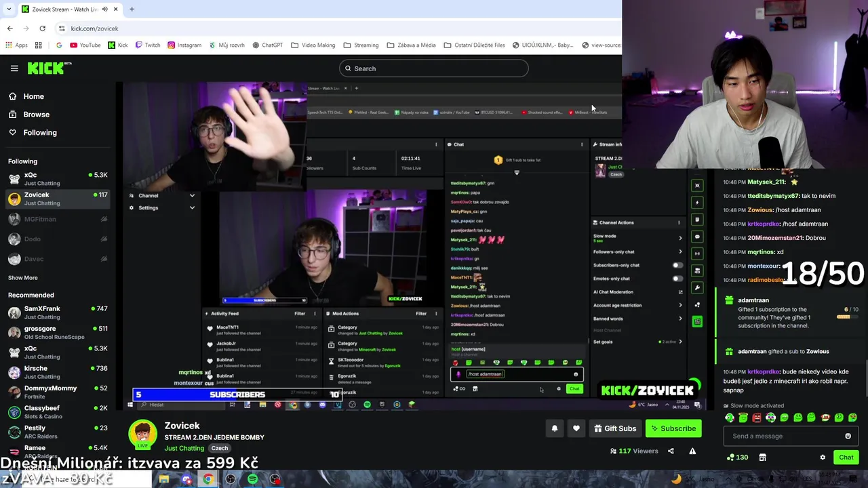Open Browse in the Kick sidebar
This screenshot has height=488, width=868.
coord(37,115)
